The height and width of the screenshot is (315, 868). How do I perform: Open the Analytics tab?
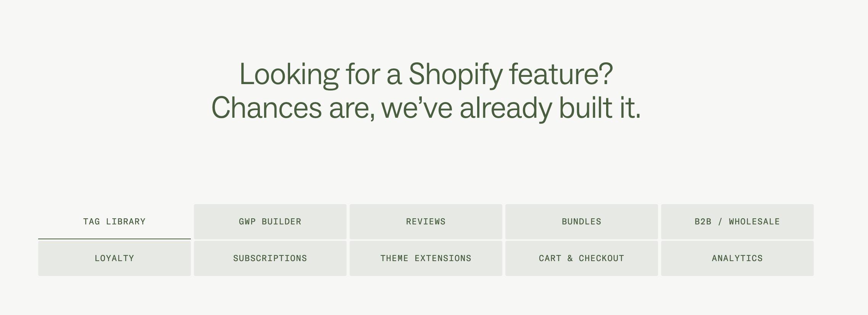pyautogui.click(x=737, y=258)
